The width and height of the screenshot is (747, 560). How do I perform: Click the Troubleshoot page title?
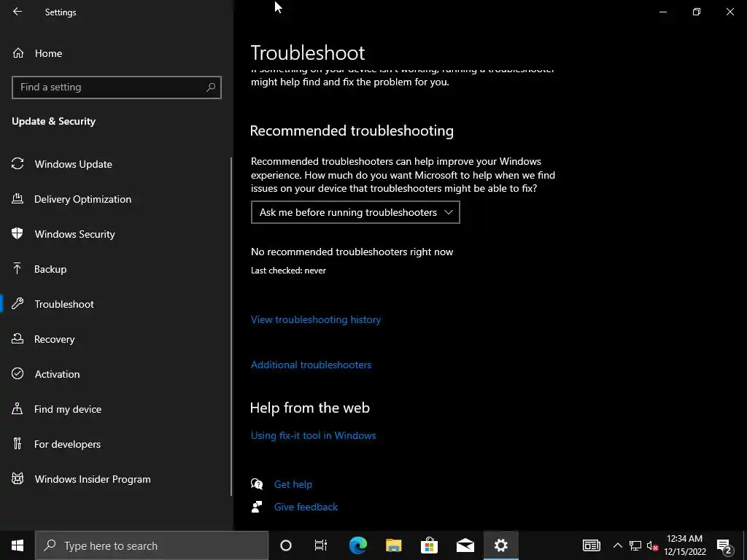pyautogui.click(x=308, y=52)
